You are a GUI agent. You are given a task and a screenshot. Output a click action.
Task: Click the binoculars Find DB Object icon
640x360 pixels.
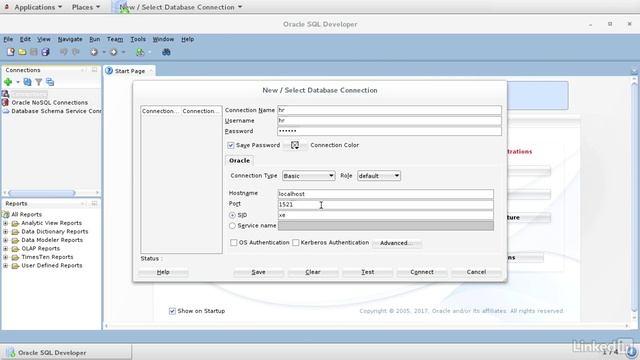[x=166, y=52]
